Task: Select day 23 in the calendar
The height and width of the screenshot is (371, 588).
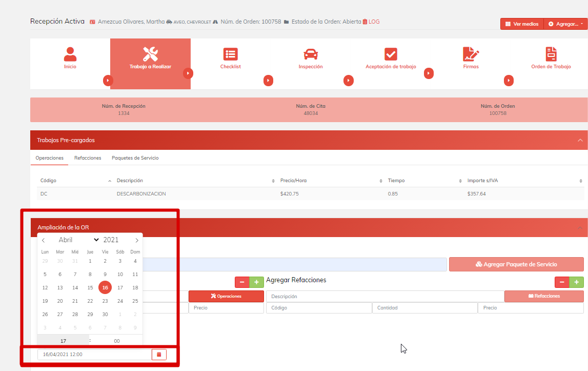Action: pos(105,301)
